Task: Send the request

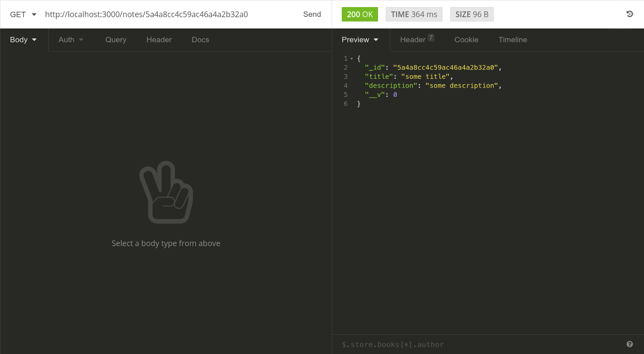Action: tap(312, 14)
